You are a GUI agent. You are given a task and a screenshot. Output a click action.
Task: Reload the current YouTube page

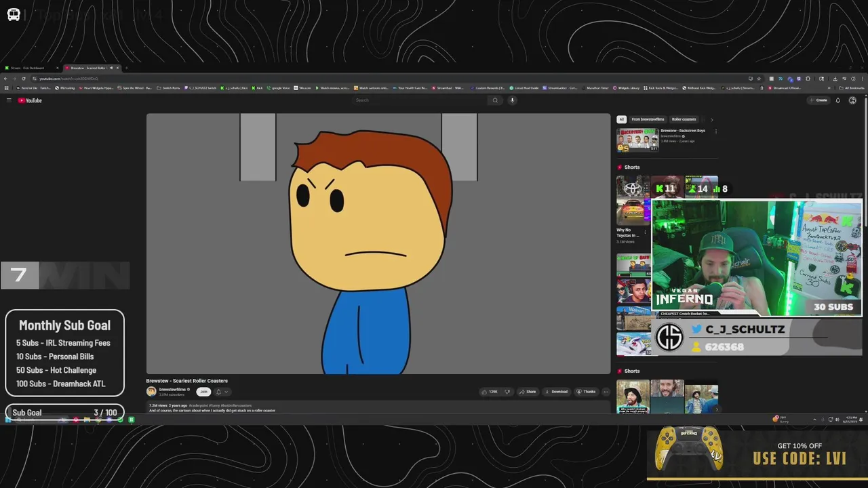pyautogui.click(x=24, y=79)
